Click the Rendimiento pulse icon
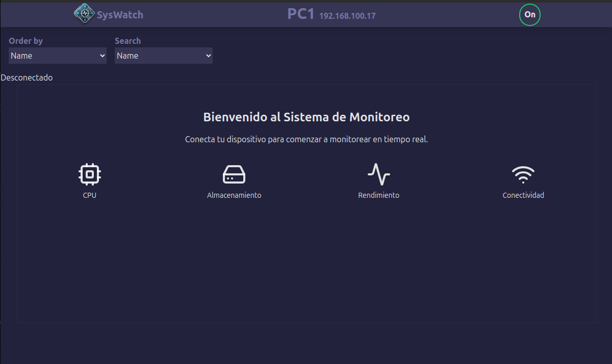Viewport: 612px width, 364px height. coord(379,174)
